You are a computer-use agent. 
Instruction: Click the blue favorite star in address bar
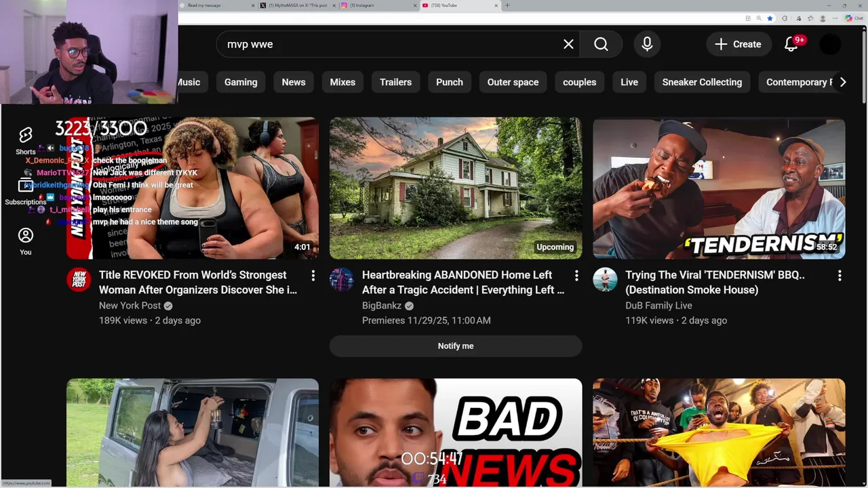[x=770, y=18]
